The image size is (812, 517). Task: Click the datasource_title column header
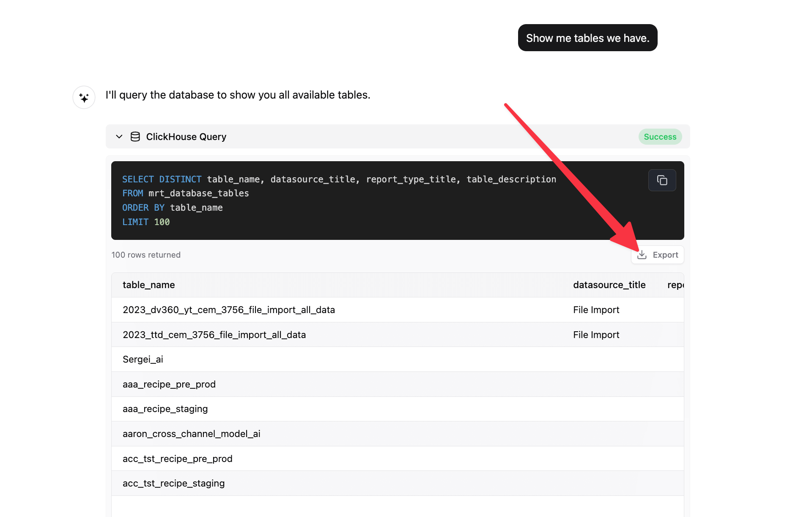click(609, 285)
